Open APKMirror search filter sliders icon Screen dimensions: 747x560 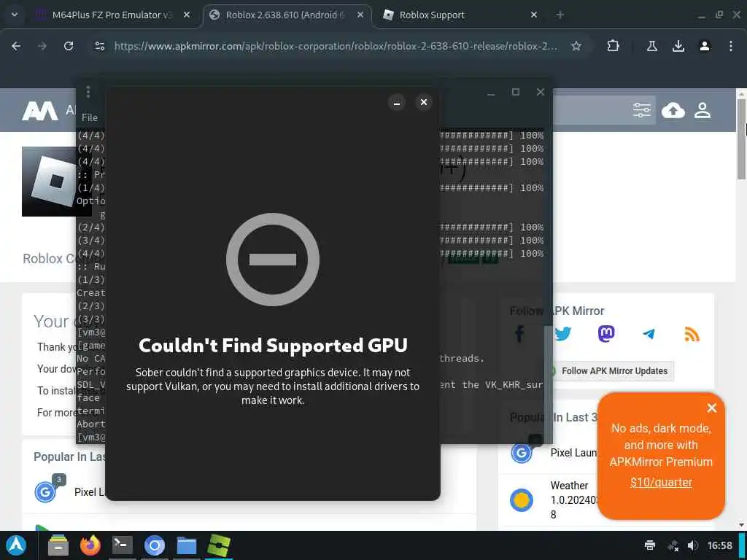click(642, 111)
